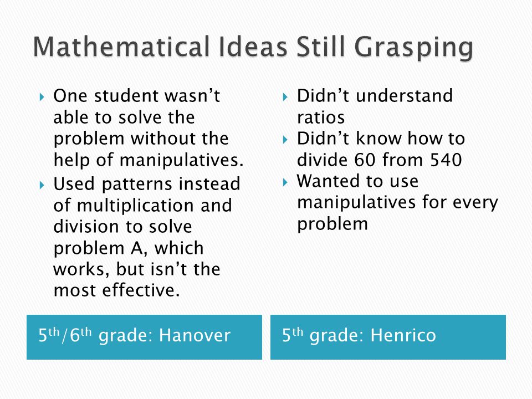The height and width of the screenshot is (399, 532).
Task: Click the word 'Grasping' in the title
Action: pos(414,49)
